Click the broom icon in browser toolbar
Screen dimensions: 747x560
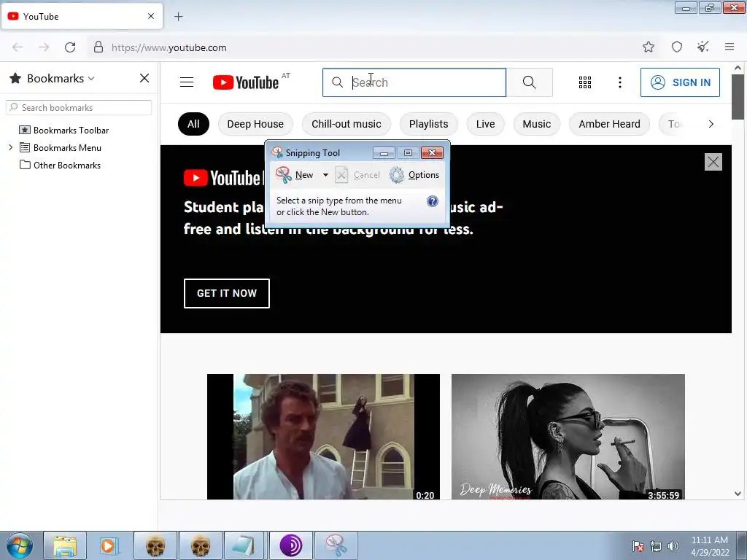[x=703, y=47]
